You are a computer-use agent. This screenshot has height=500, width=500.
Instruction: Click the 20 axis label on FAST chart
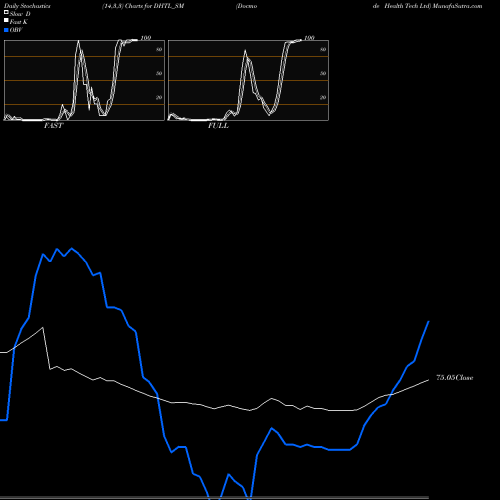159,97
